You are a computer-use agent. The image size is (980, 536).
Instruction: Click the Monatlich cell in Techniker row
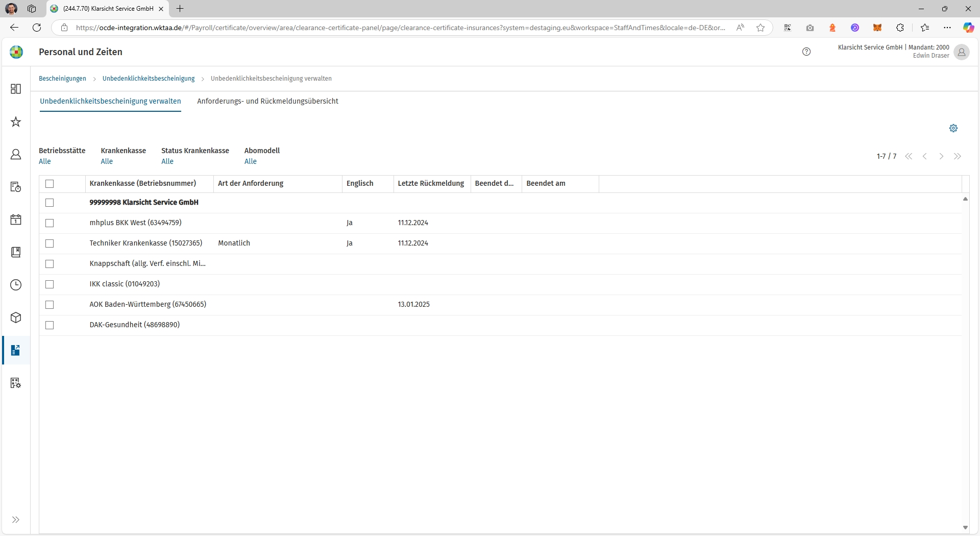point(234,243)
